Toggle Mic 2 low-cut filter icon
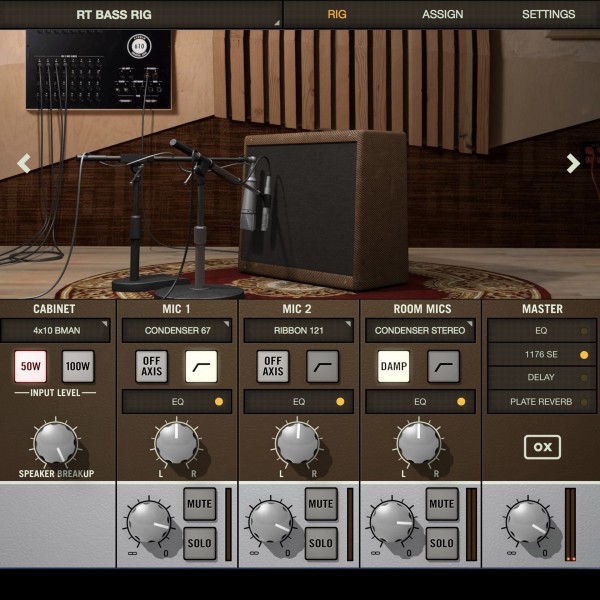This screenshot has width=600, height=600. (x=323, y=366)
